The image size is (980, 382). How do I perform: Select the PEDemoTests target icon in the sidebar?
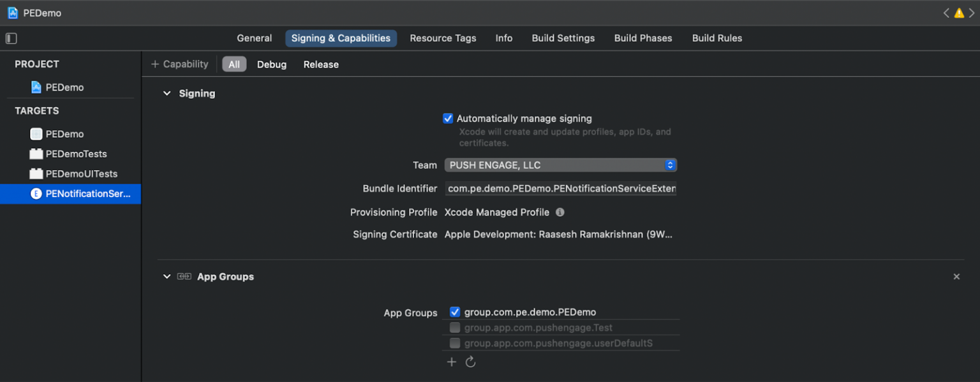point(36,154)
